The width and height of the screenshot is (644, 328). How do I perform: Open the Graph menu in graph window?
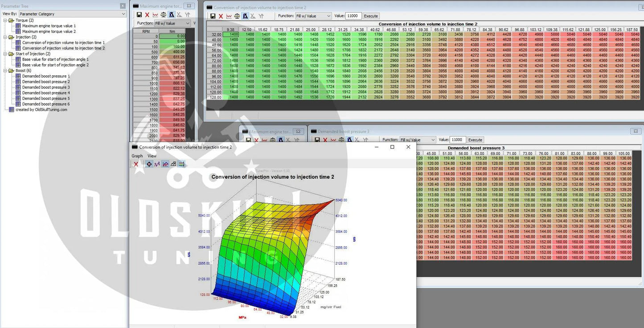coord(137,156)
